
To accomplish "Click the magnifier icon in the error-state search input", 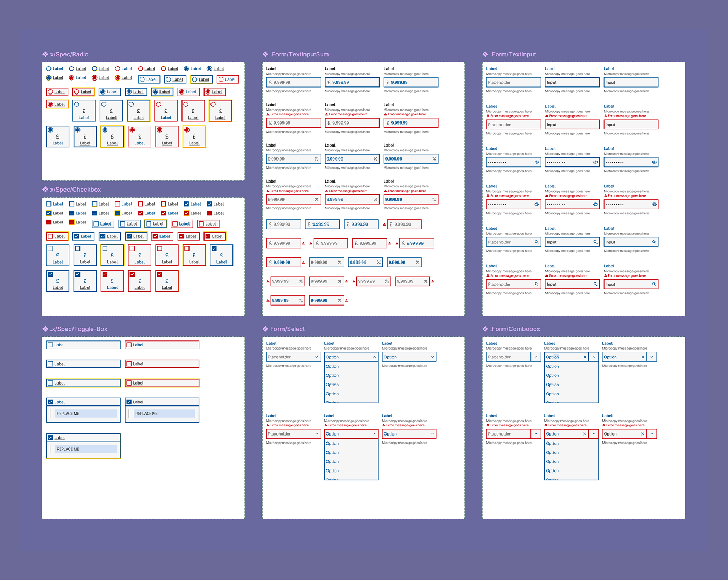I will pyautogui.click(x=536, y=284).
